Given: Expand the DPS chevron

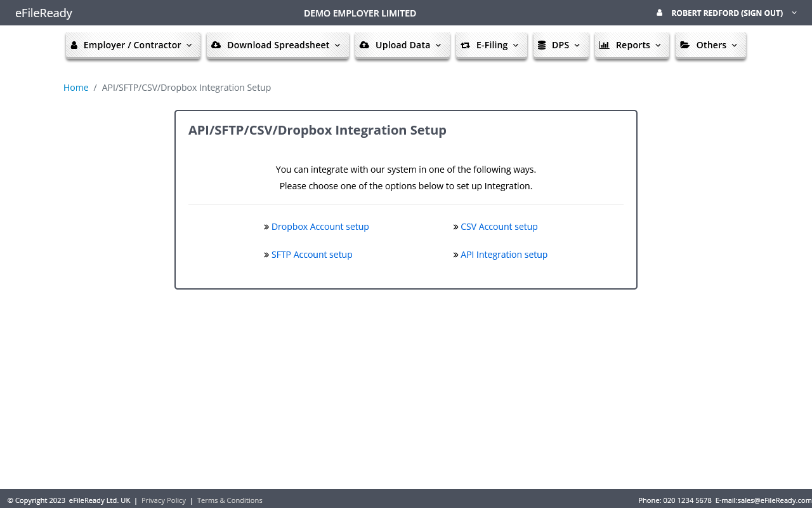Looking at the screenshot, I should (x=577, y=45).
